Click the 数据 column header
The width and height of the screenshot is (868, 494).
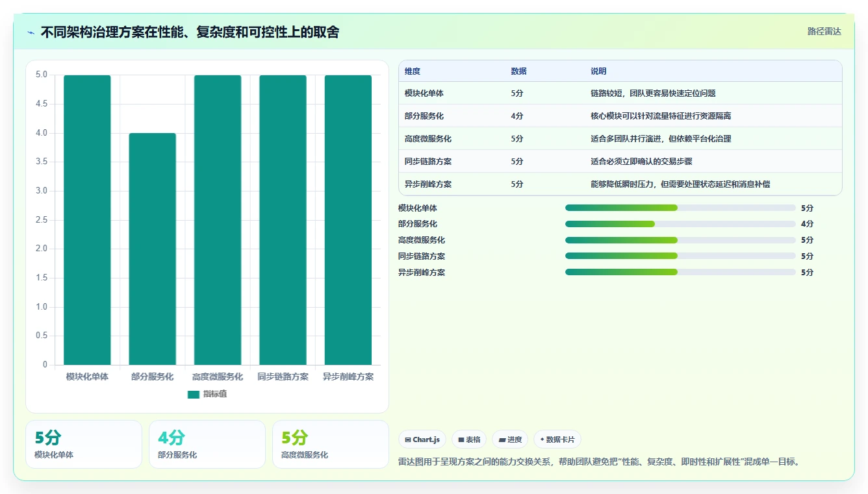pos(519,71)
